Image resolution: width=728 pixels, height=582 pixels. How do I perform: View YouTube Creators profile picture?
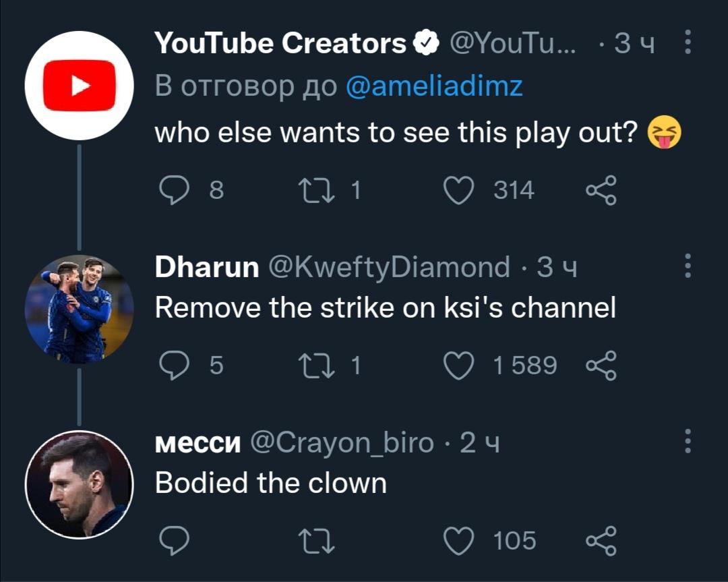point(80,85)
